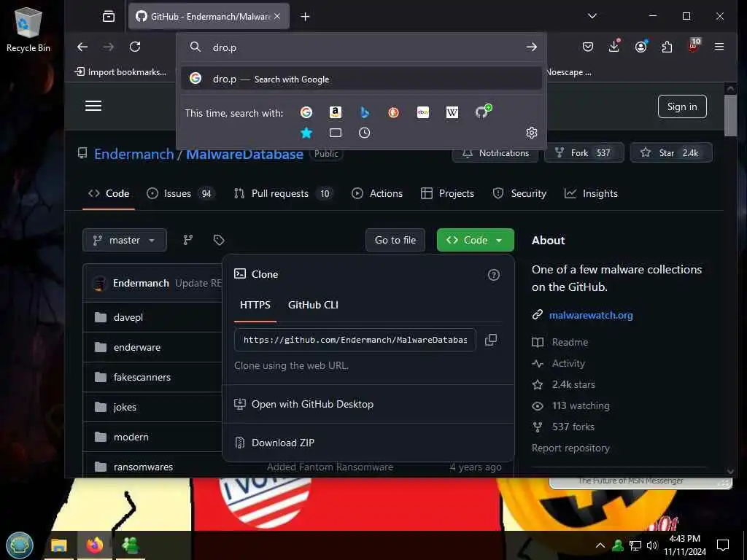Expand the master branch dropdown
The image size is (747, 560).
(124, 240)
